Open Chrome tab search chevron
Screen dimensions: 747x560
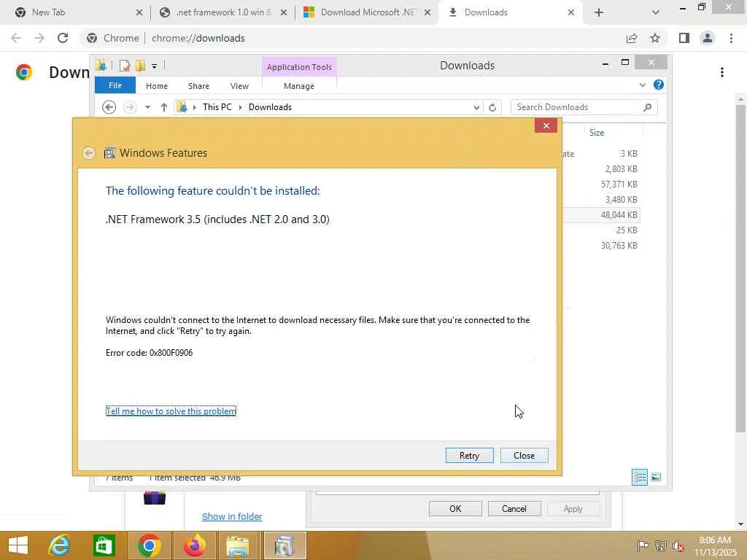(x=656, y=12)
